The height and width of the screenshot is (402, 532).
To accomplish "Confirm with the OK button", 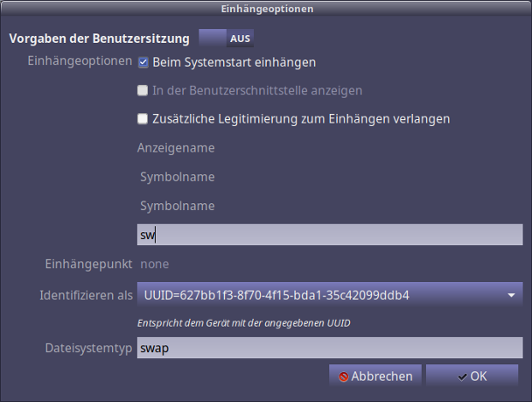I will tap(472, 376).
